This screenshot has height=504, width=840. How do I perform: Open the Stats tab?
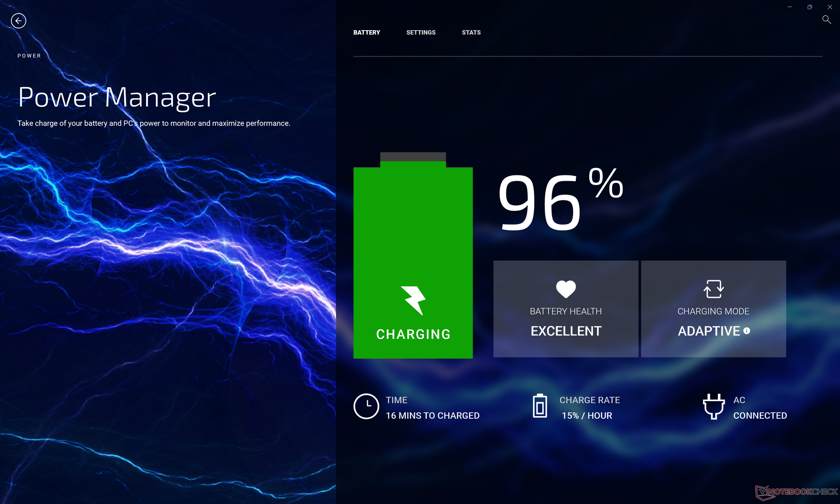(x=471, y=32)
